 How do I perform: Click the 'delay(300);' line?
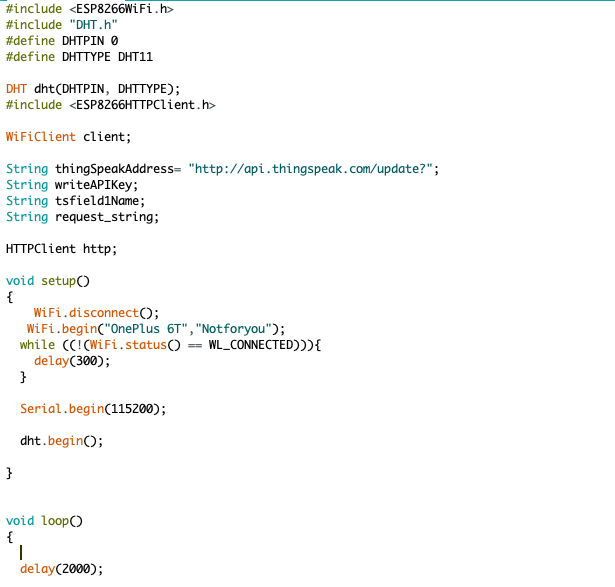click(72, 361)
